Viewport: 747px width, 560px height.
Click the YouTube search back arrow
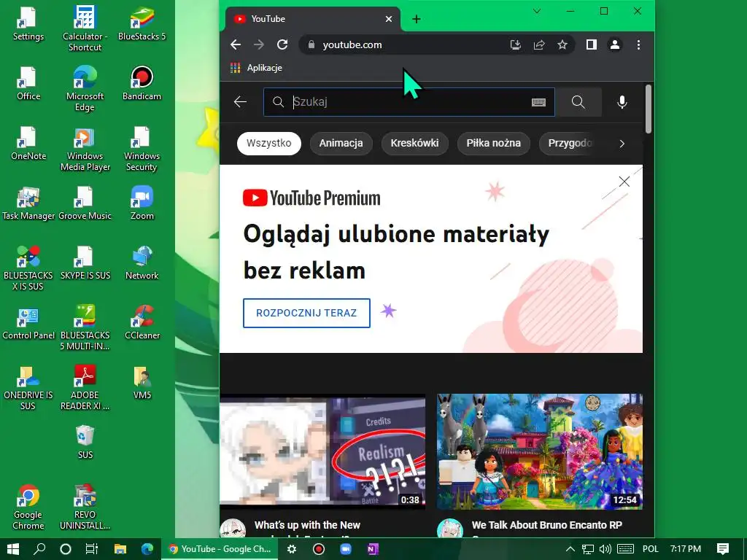point(240,102)
